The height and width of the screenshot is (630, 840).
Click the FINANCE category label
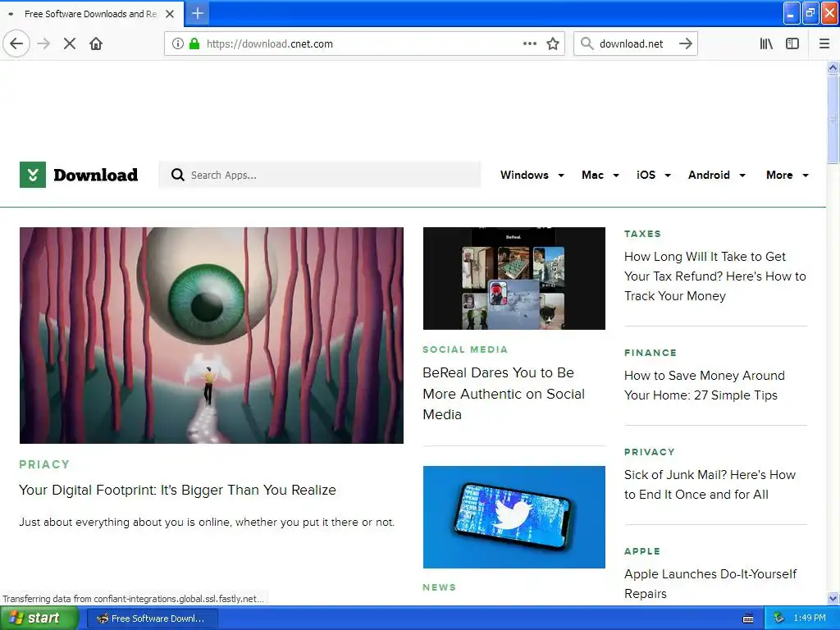click(x=651, y=353)
